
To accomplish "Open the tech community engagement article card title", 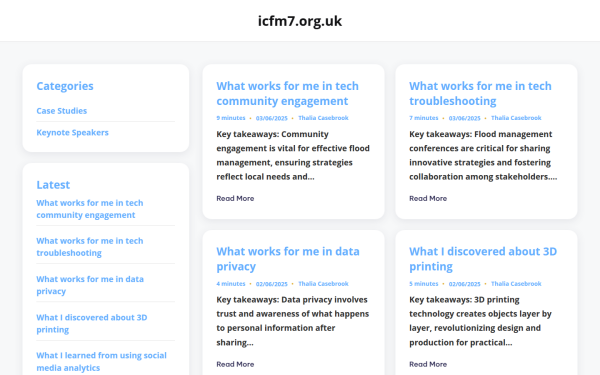I will tap(287, 93).
